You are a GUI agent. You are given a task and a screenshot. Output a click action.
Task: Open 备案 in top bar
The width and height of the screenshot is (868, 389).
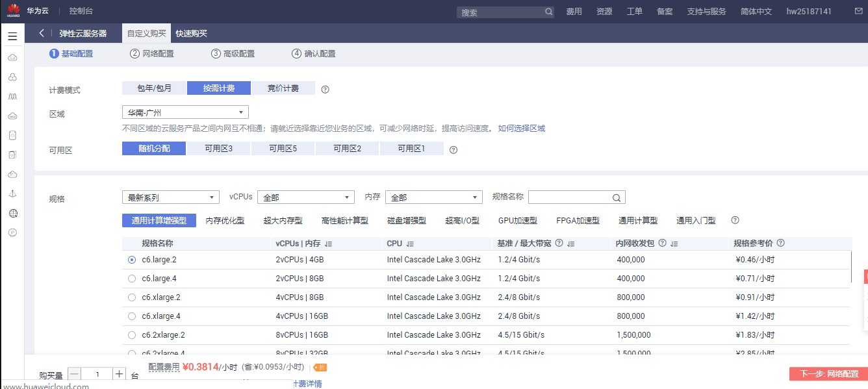pyautogui.click(x=665, y=12)
